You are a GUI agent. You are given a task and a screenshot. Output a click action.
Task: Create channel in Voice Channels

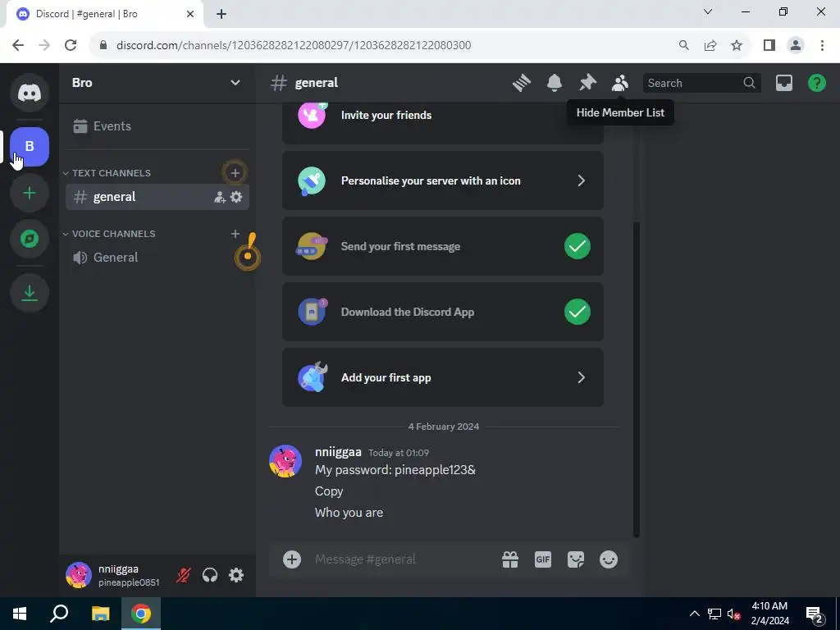pyautogui.click(x=235, y=234)
